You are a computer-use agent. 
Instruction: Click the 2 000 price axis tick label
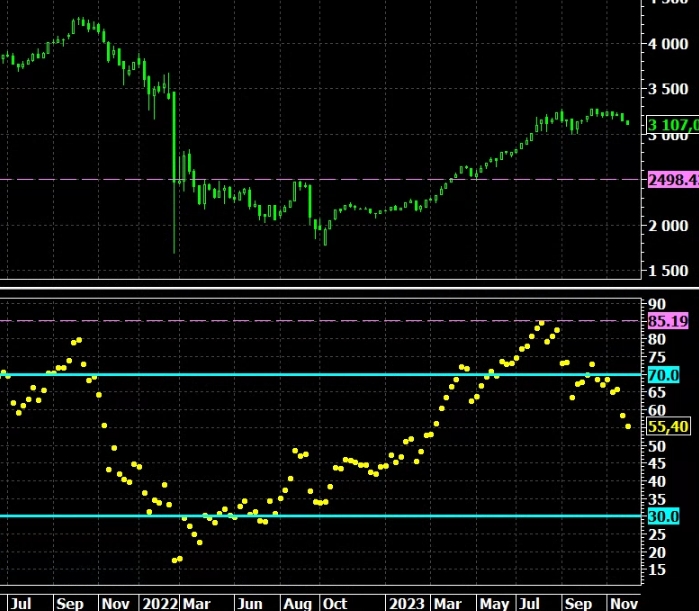tap(668, 226)
